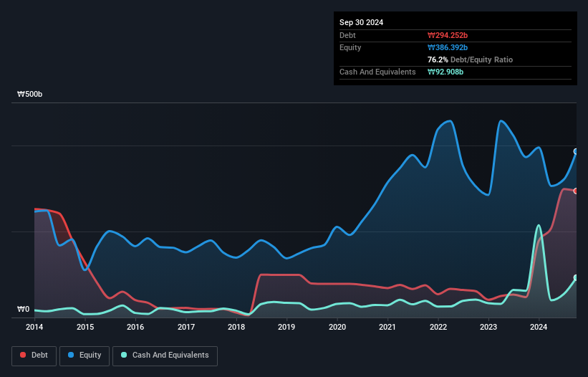Click the 2019 x-axis label

(286, 327)
